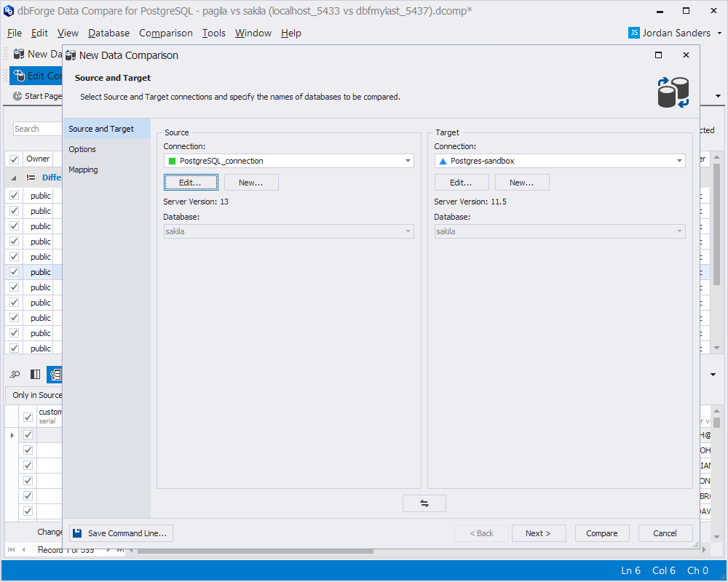Open the Edit menu
The image size is (728, 582).
coord(39,33)
